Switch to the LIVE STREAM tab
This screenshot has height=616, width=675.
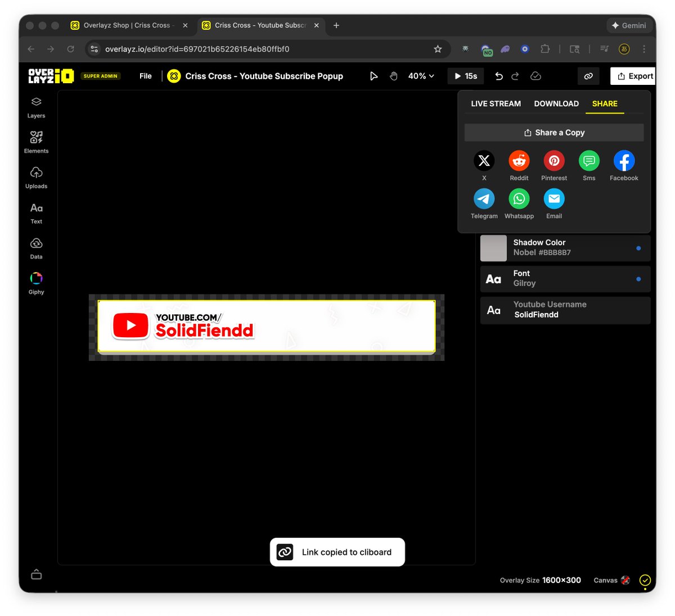pyautogui.click(x=496, y=103)
